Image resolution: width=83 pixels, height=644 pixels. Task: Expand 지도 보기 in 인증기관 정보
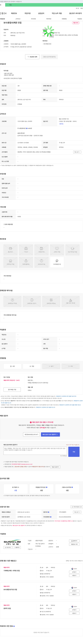[77, 512]
